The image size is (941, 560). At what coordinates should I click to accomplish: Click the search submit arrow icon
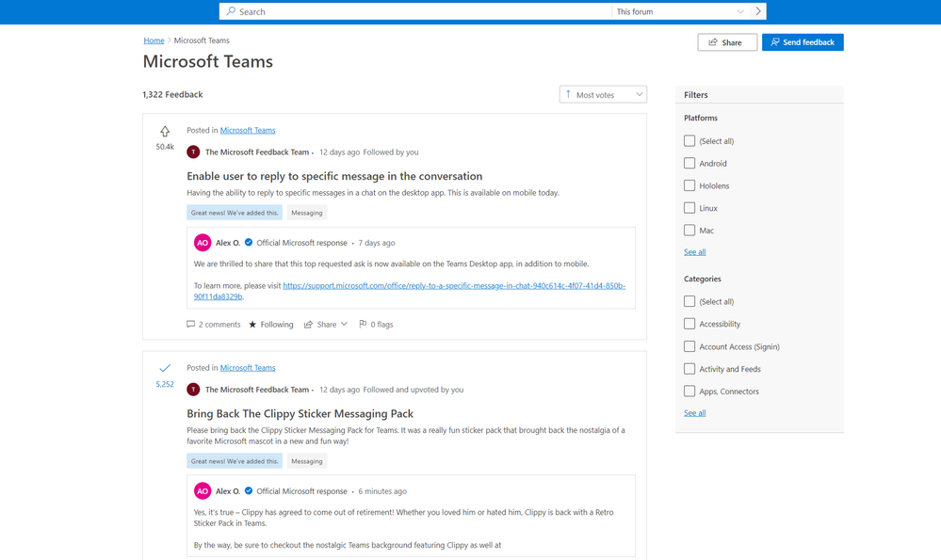[x=758, y=11]
